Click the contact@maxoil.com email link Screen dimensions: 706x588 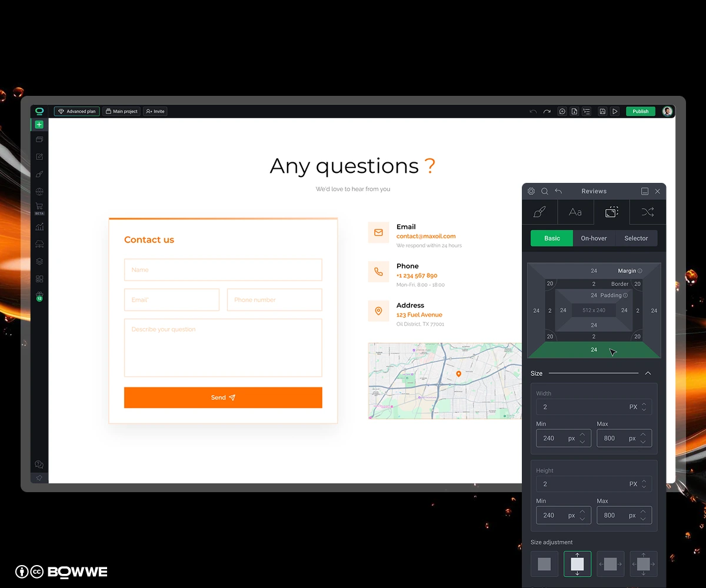click(x=426, y=236)
